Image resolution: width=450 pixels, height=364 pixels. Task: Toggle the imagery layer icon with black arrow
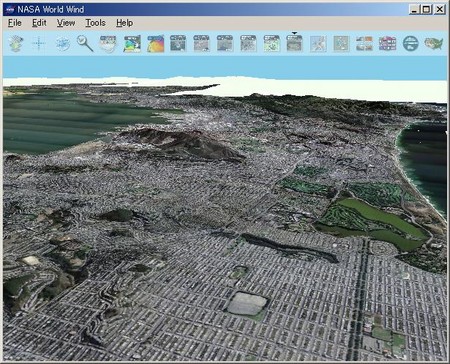click(x=294, y=43)
